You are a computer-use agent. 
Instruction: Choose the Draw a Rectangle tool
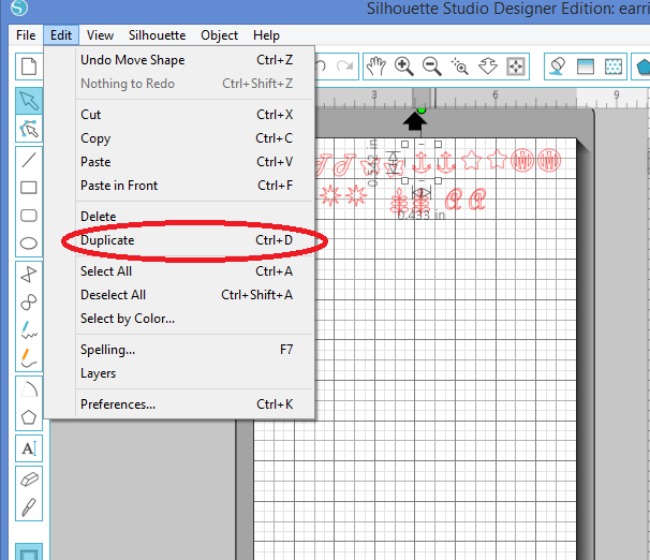click(29, 187)
